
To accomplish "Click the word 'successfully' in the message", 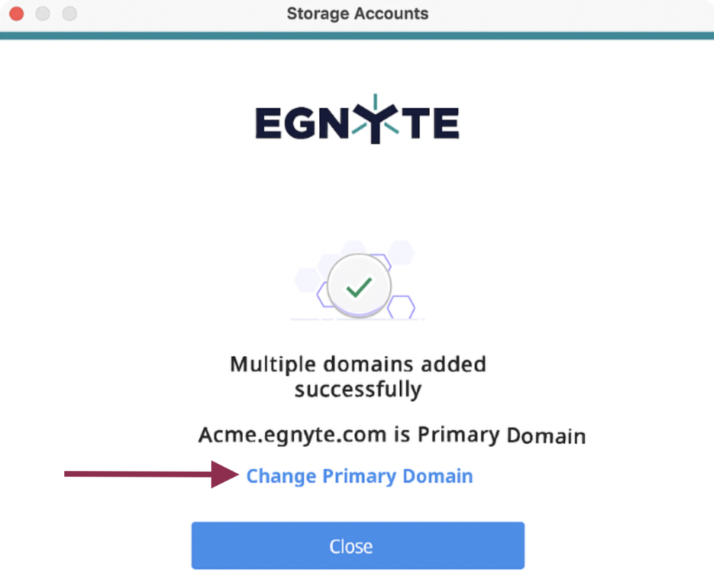I will [x=358, y=390].
